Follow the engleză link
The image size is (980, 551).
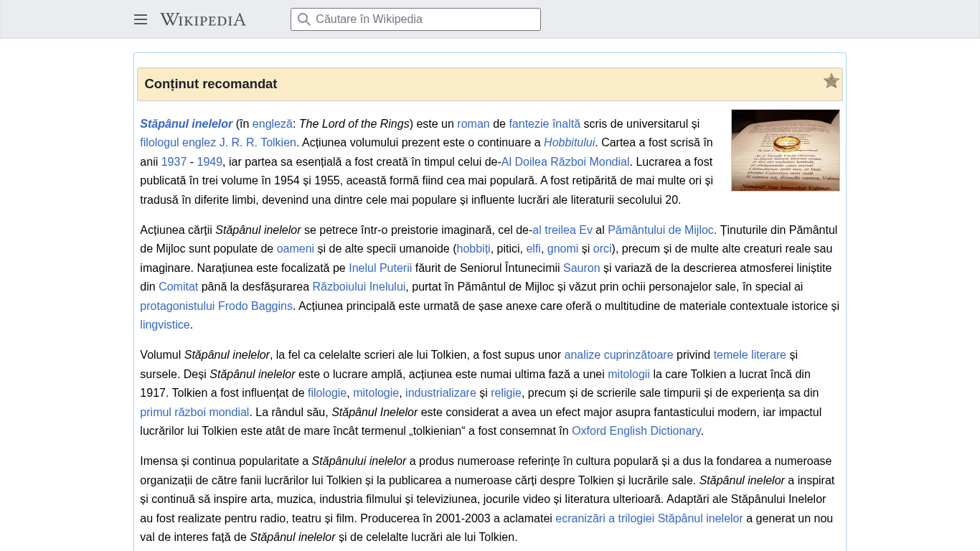(x=273, y=123)
